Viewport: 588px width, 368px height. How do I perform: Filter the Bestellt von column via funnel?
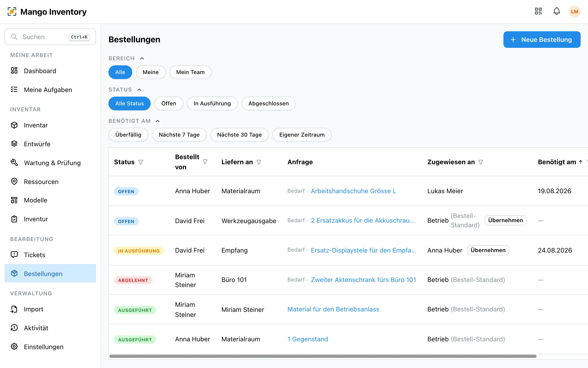tap(205, 162)
